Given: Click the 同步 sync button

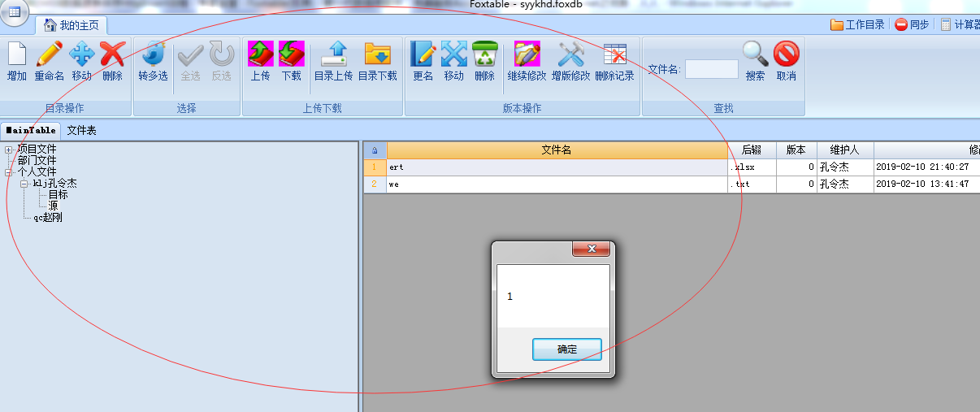Looking at the screenshot, I should pyautogui.click(x=912, y=24).
